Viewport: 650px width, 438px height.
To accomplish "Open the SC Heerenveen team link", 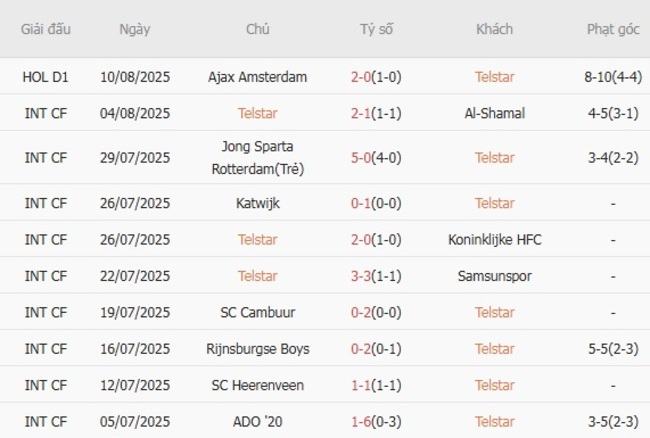I will click(258, 385).
